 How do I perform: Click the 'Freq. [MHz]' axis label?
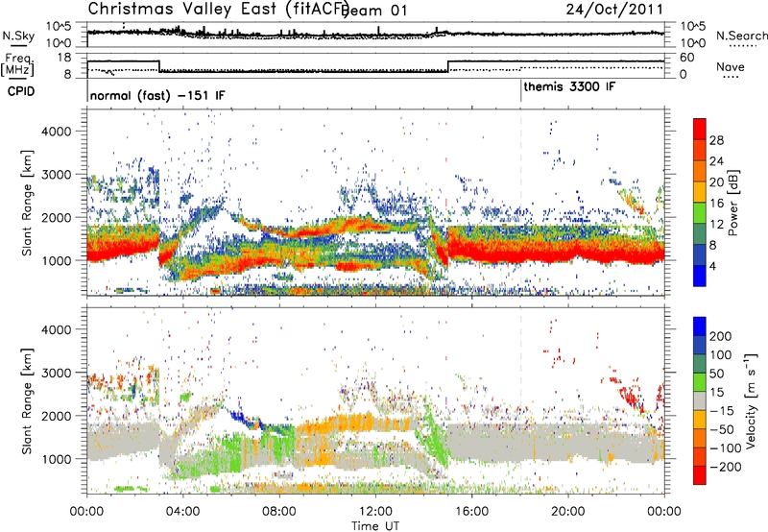pyautogui.click(x=17, y=65)
